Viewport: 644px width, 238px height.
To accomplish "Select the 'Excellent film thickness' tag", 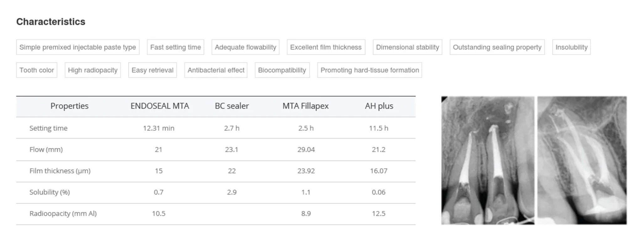I will 326,47.
